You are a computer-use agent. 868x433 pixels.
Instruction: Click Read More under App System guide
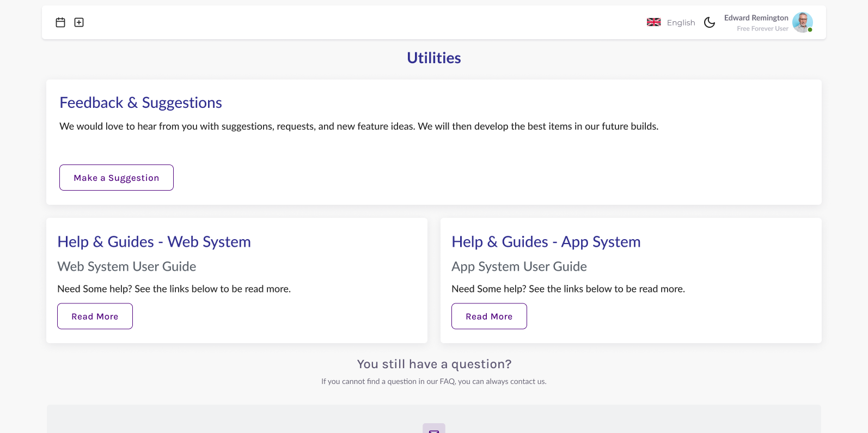(x=489, y=316)
